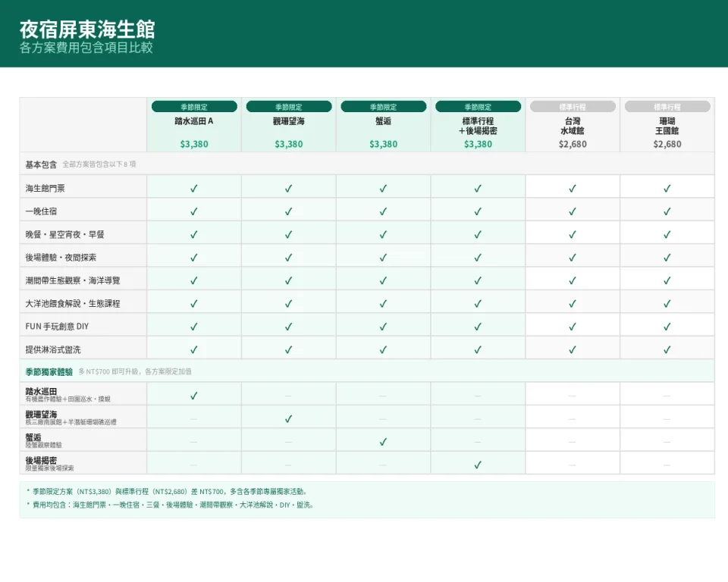Select the 珊瑚王國館 plan column header
This screenshot has height=582, width=728.
[667, 126]
